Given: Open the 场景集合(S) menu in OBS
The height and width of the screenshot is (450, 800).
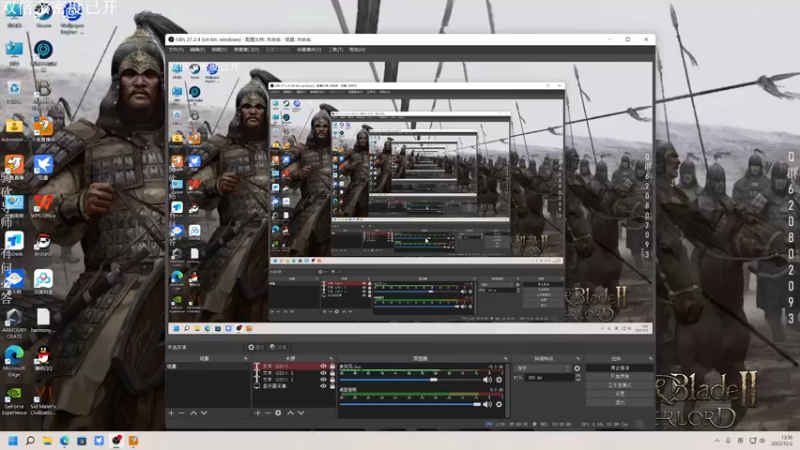Looking at the screenshot, I should pos(309,49).
